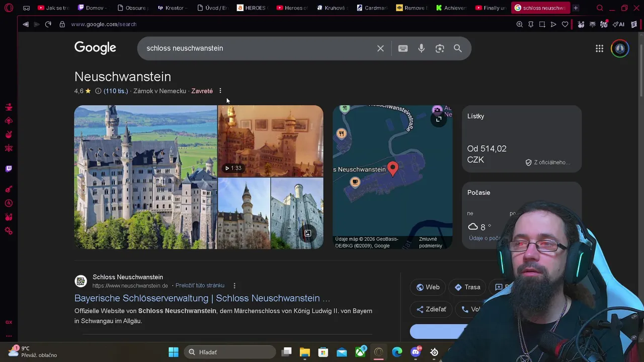Click the restaurant marker on the map
This screenshot has width=644, height=362.
[342, 133]
